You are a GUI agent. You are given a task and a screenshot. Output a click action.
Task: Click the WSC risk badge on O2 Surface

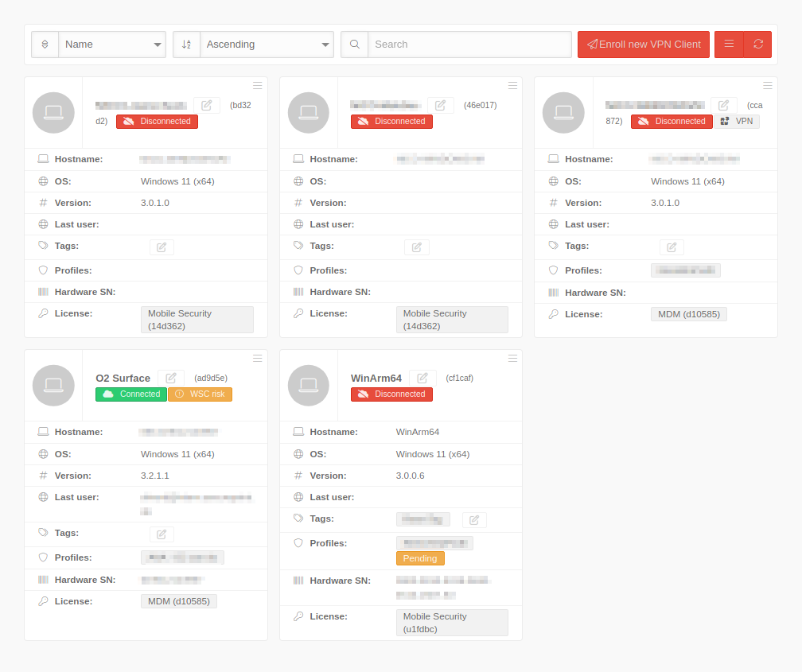point(200,394)
